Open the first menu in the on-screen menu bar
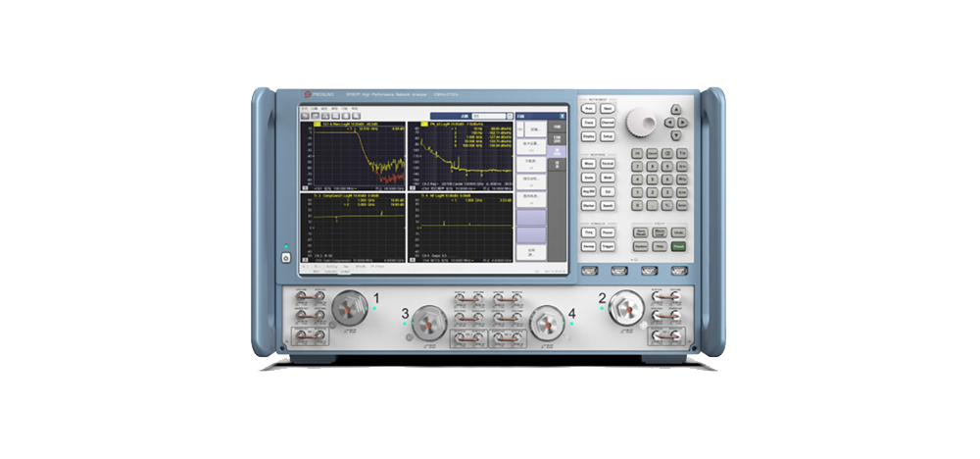This screenshot has height=459, width=980. pyautogui.click(x=304, y=107)
